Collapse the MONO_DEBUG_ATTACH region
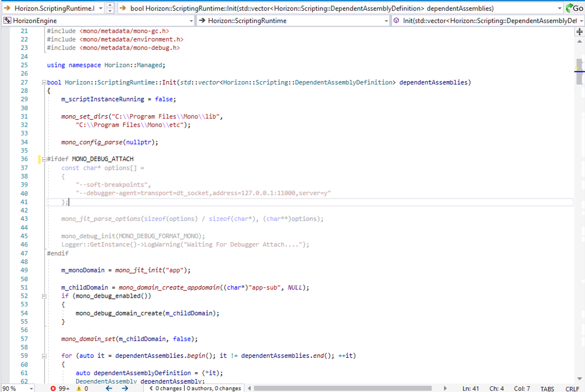Screen dimensions: 585x392 (x=44, y=160)
